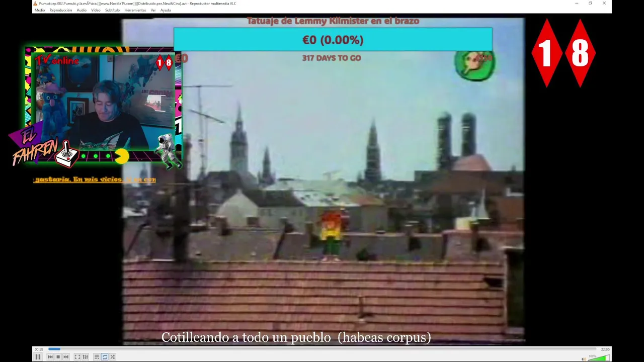The width and height of the screenshot is (644, 362).
Task: Seek using the playback progress bar
Action: pyautogui.click(x=322, y=349)
